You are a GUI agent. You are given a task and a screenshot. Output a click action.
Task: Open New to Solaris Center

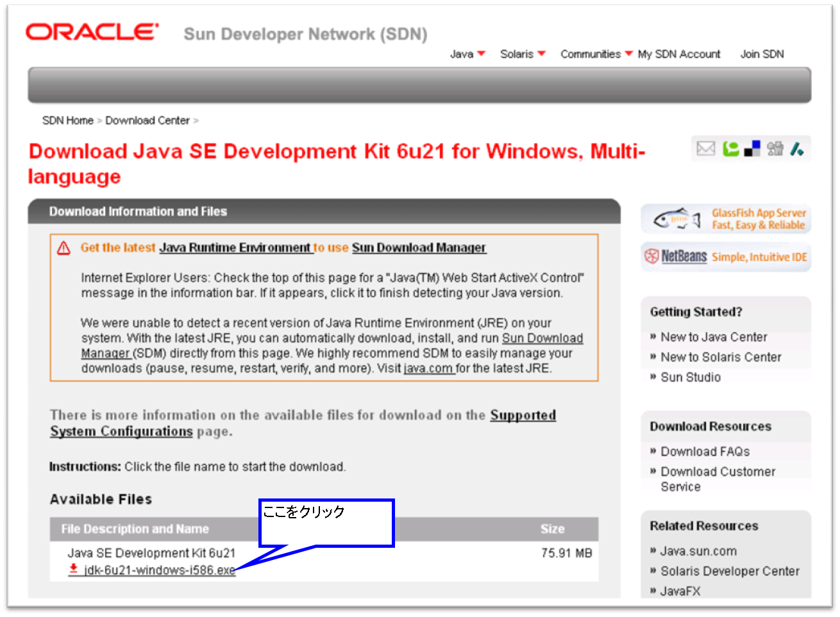click(721, 357)
